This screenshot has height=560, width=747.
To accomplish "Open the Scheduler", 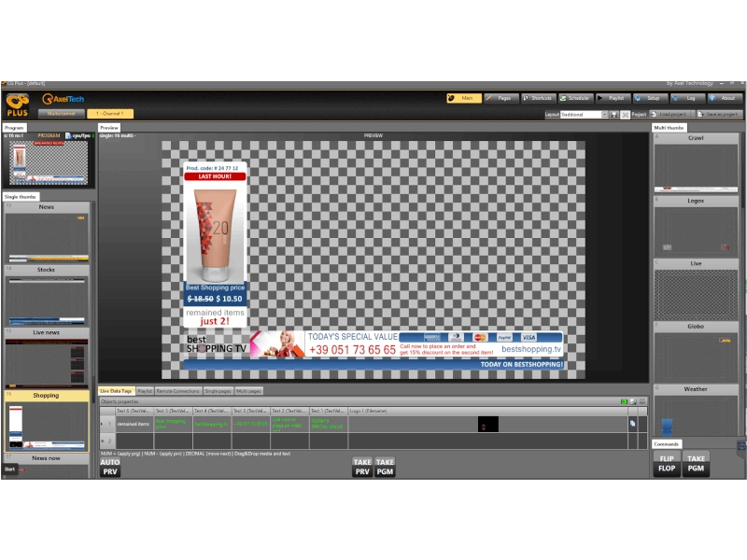I will (575, 98).
